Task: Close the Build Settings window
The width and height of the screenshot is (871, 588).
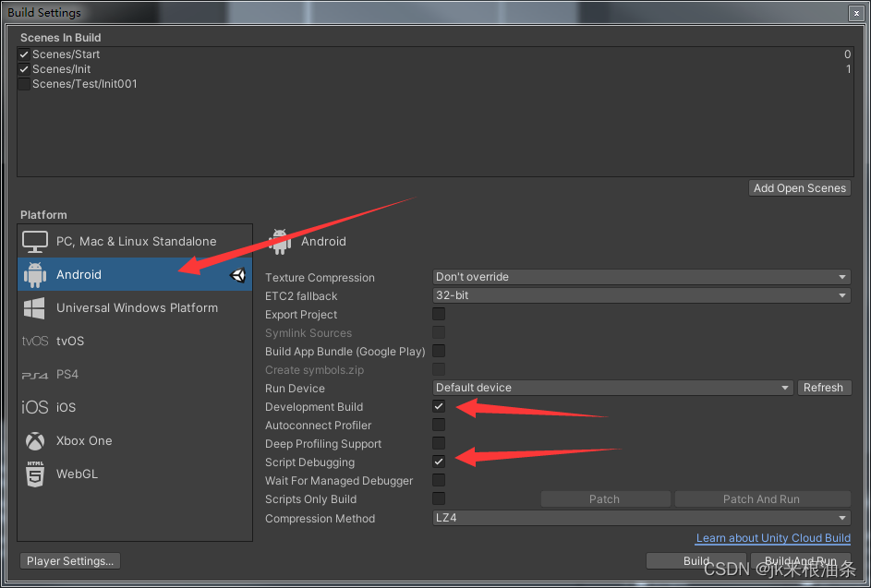Action: point(856,13)
